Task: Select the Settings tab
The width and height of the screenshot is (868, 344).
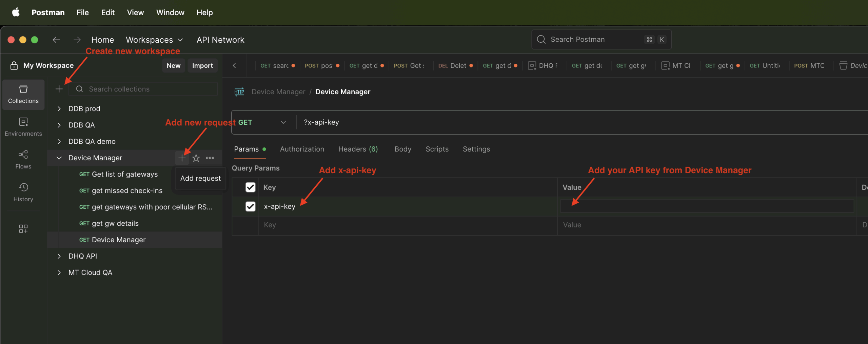Action: [x=476, y=149]
